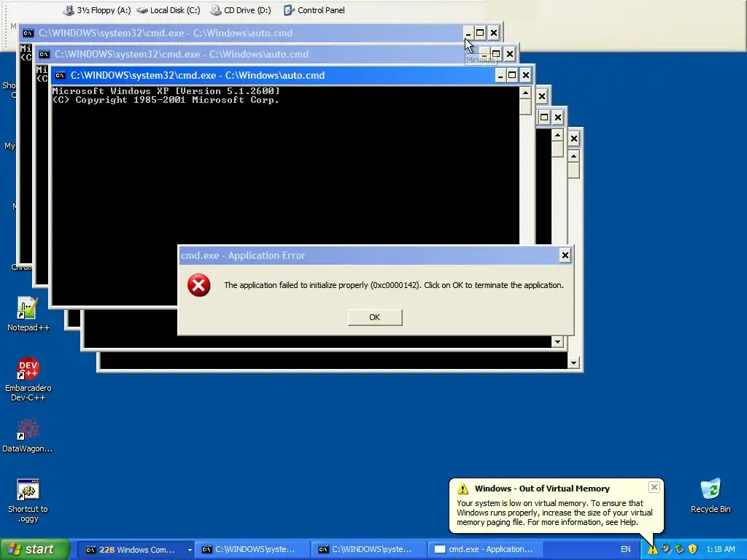Click OK to terminate the application
Image resolution: width=747 pixels, height=560 pixels.
tap(375, 317)
